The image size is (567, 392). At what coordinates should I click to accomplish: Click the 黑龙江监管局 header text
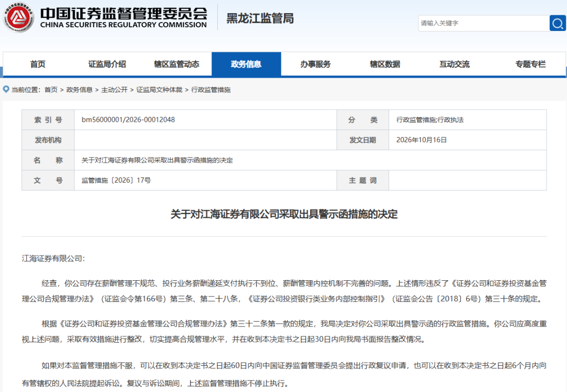(x=260, y=18)
